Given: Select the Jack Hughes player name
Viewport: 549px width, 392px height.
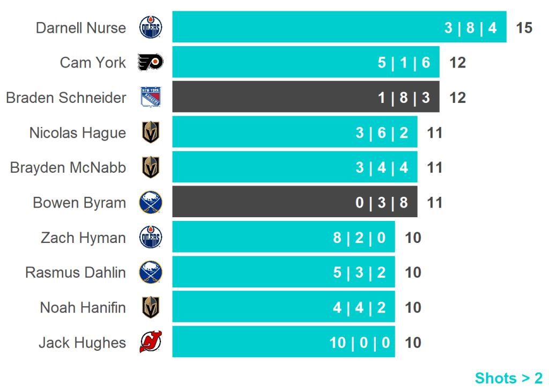Looking at the screenshot, I should (x=82, y=343).
